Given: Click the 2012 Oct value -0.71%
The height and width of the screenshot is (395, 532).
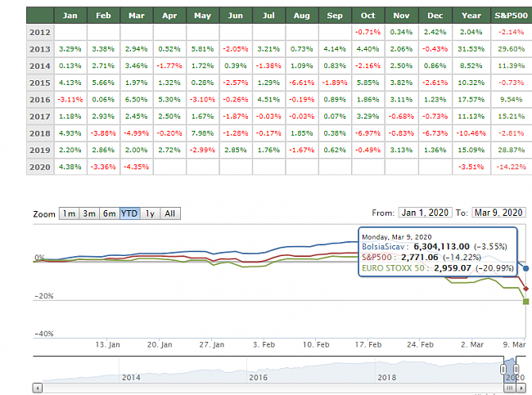Looking at the screenshot, I should tap(368, 32).
